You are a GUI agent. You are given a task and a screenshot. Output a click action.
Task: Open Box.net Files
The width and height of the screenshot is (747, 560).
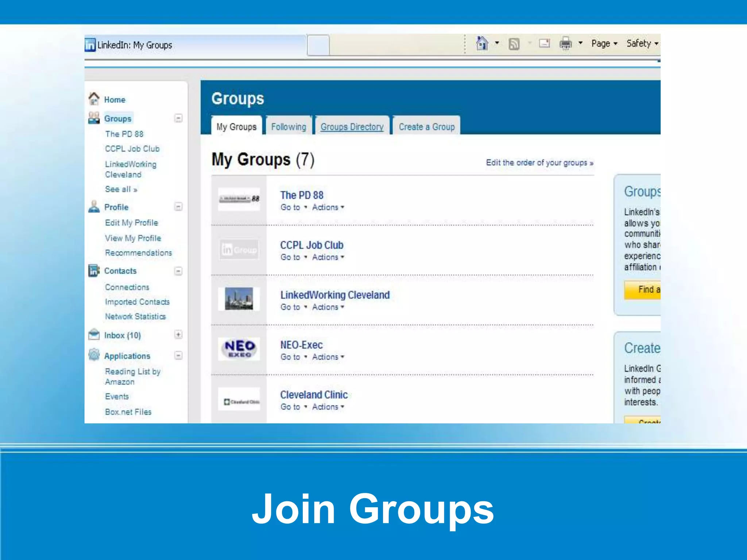coord(128,412)
